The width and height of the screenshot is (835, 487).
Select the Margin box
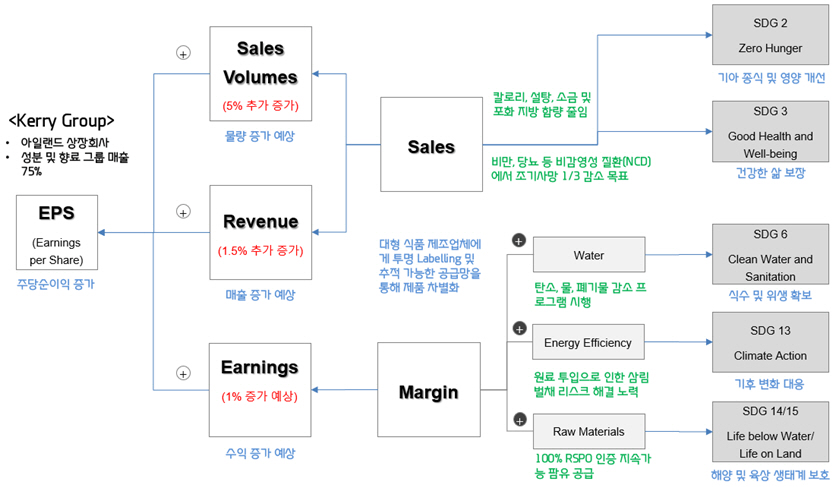(428, 392)
